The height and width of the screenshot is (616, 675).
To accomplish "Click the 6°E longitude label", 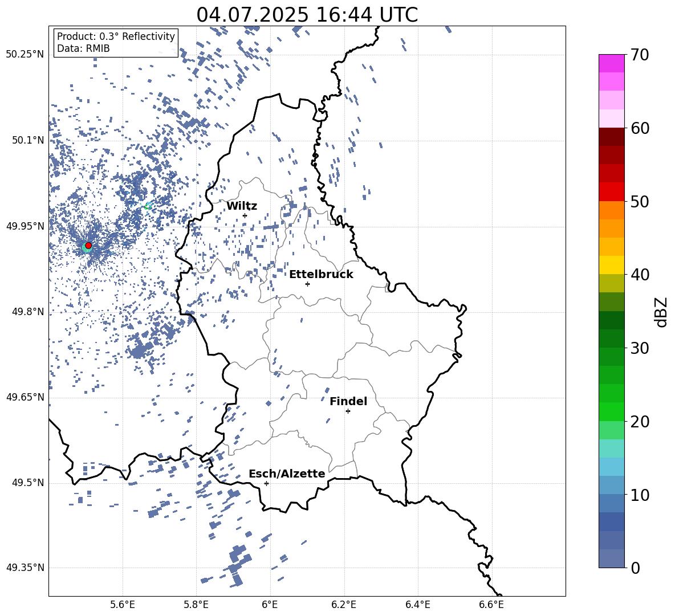I will point(270,605).
